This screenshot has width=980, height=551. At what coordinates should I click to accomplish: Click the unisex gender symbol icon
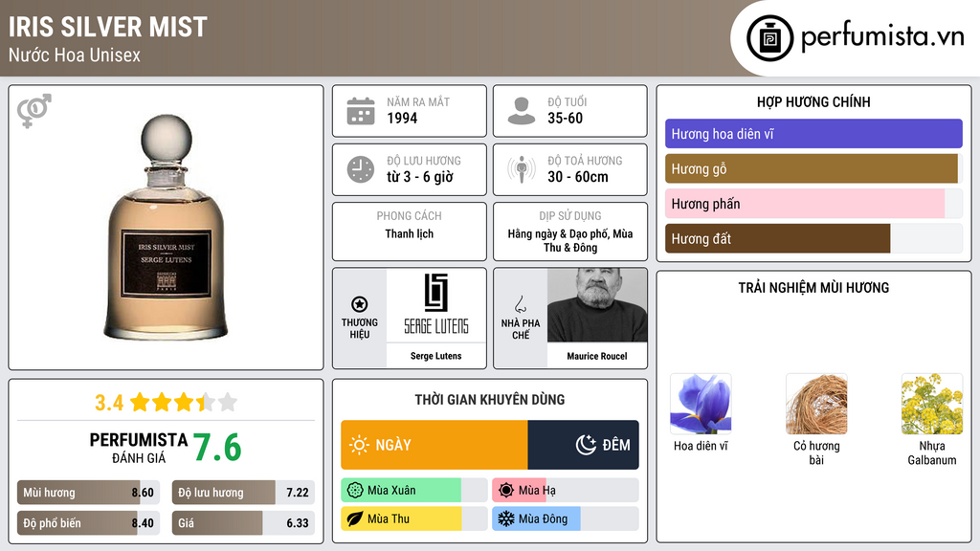33,111
